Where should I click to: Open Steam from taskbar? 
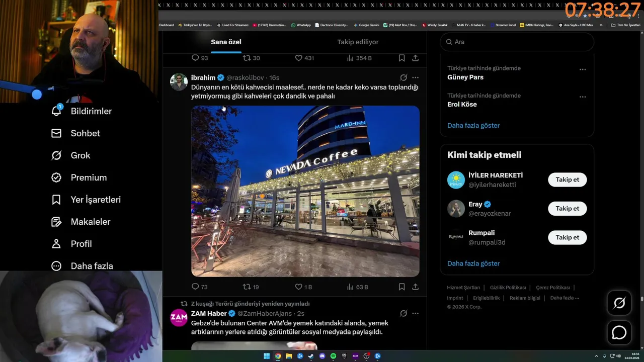(311, 356)
